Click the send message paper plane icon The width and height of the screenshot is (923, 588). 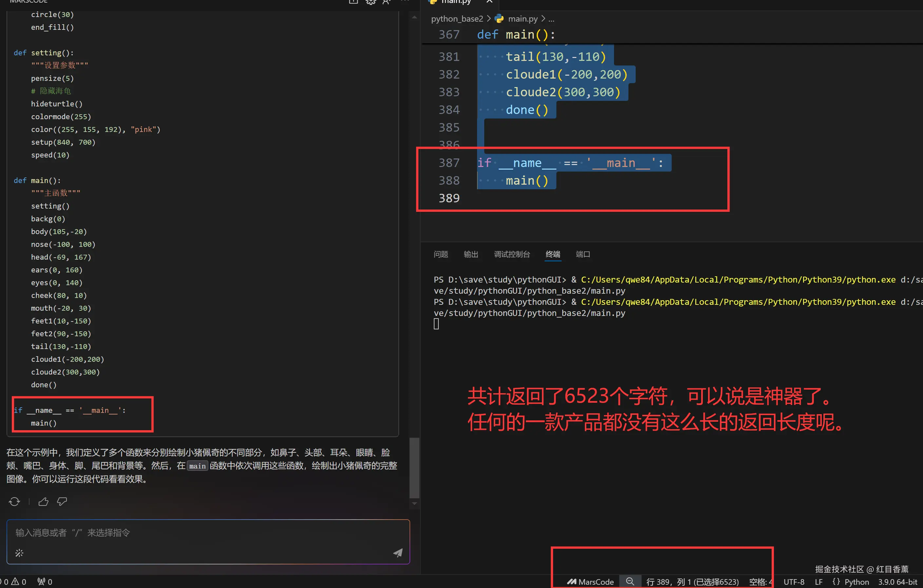(x=398, y=552)
